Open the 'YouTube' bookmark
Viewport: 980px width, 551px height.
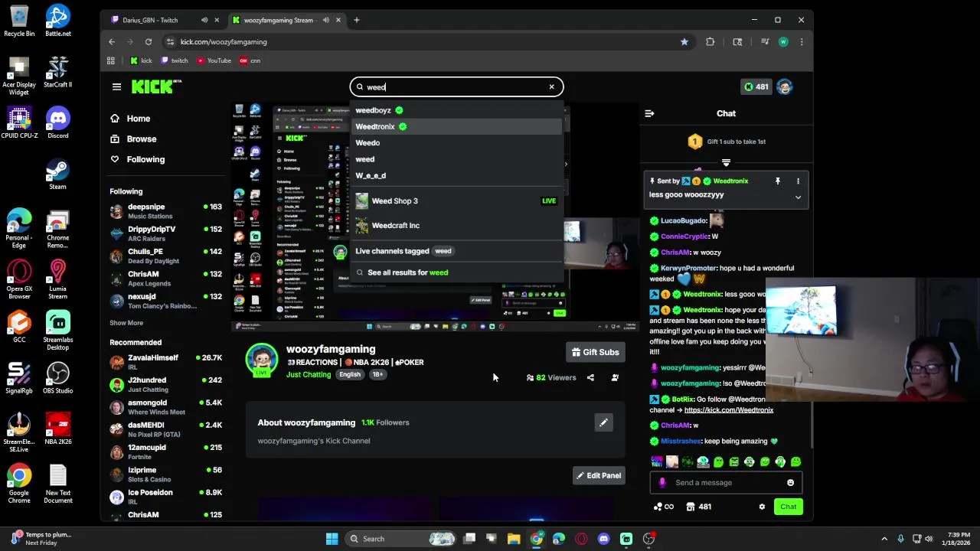point(214,60)
